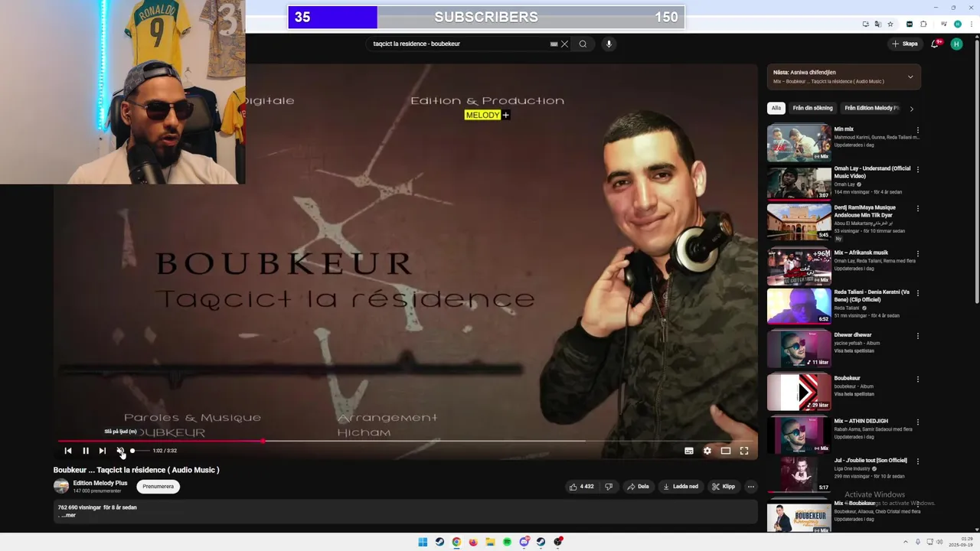The height and width of the screenshot is (551, 980).
Task: Open options menu for Min mix
Action: pos(918,130)
